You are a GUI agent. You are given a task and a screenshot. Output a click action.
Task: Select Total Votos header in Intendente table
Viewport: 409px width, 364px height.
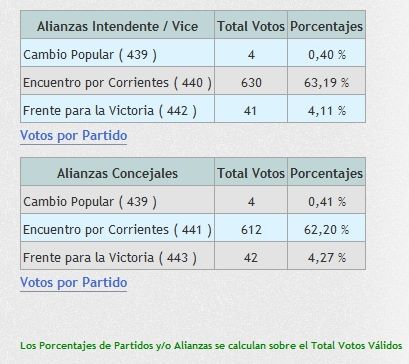251,26
